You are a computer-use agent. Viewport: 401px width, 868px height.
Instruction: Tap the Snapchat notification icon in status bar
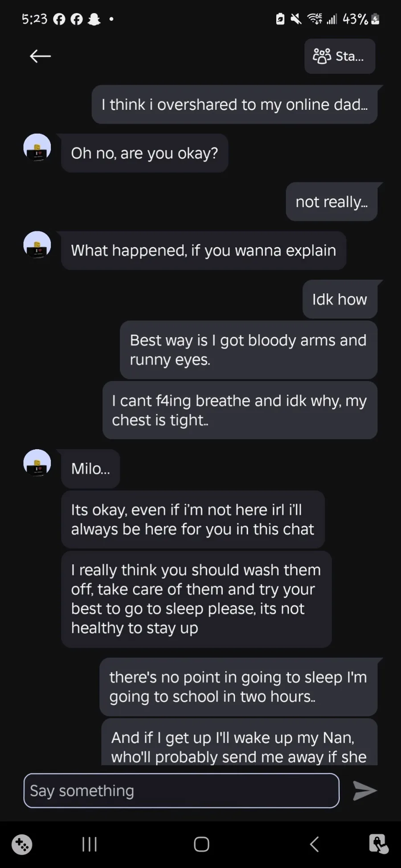tap(94, 19)
